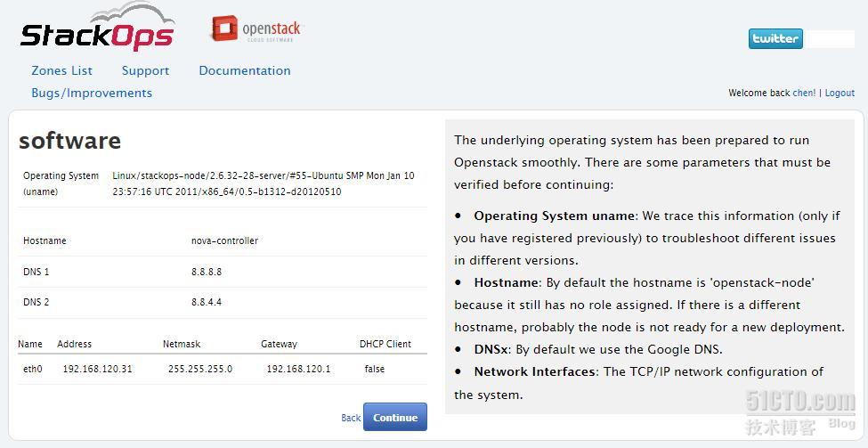Click the eth0 address 192.168.120.31
The image size is (868, 448).
click(x=97, y=369)
